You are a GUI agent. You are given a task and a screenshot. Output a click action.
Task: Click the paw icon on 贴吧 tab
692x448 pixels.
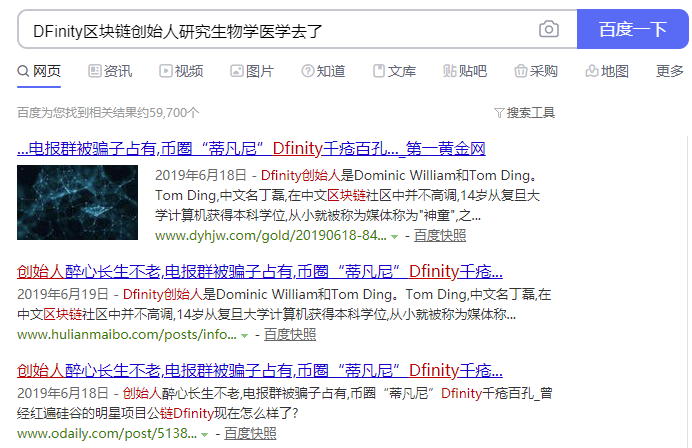pyautogui.click(x=450, y=71)
